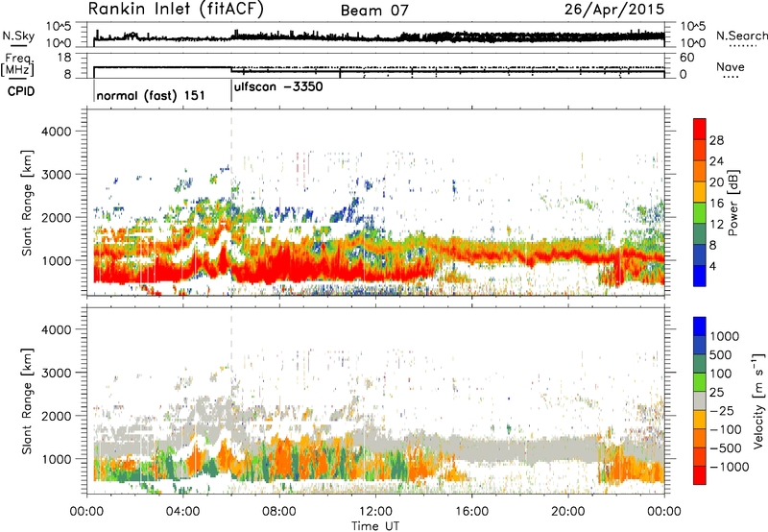Click the blue bottom segment of power colorbar

700,276
